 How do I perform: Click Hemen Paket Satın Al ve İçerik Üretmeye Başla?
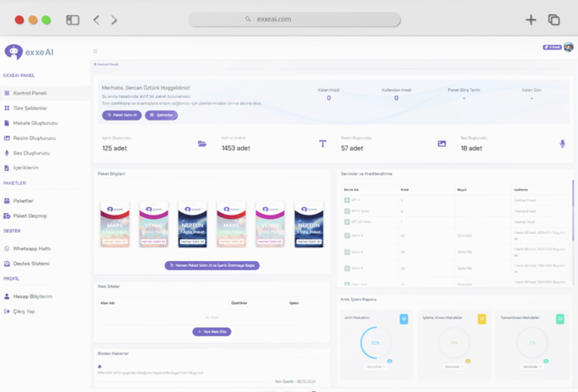pos(212,266)
